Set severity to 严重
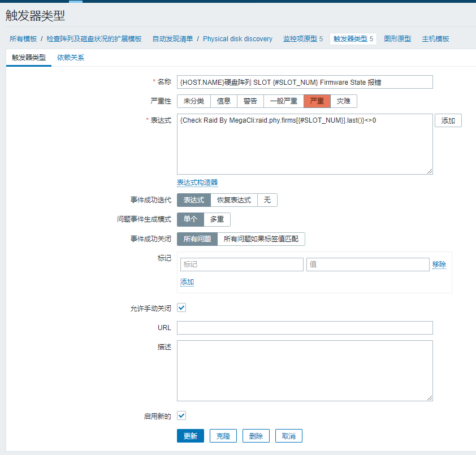The image size is (476, 455). pos(317,101)
